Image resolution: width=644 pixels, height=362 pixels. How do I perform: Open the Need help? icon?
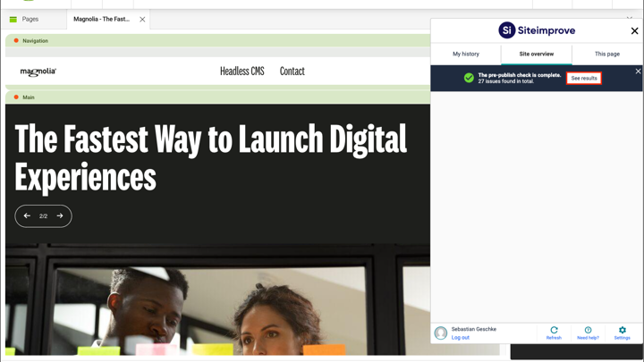click(x=588, y=332)
